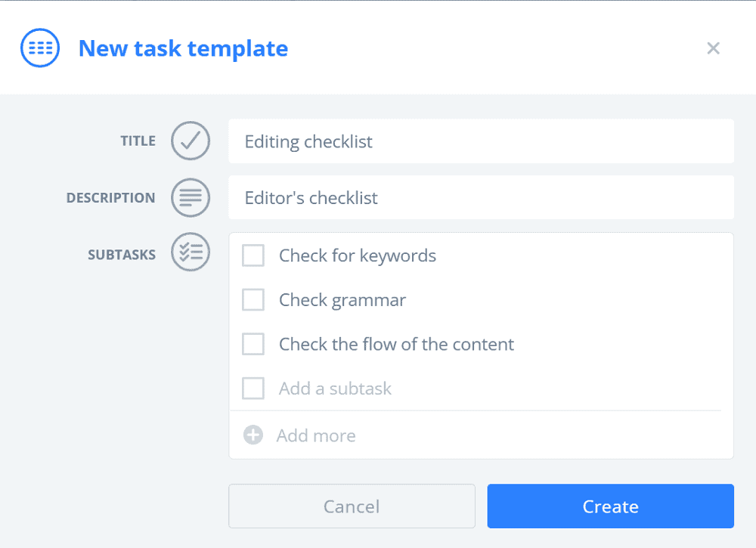Click Add more to add subtasks
Screen dimensions: 756x548
coord(316,435)
